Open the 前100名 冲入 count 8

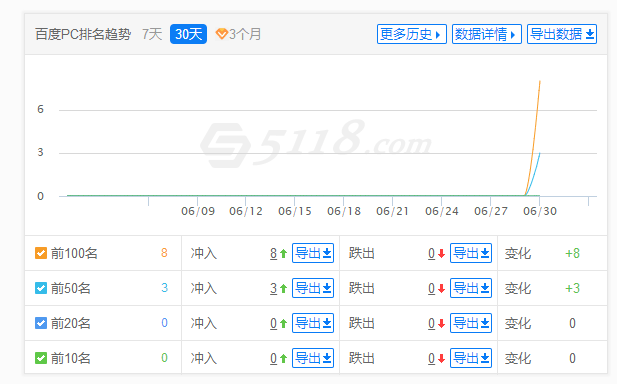[273, 254]
